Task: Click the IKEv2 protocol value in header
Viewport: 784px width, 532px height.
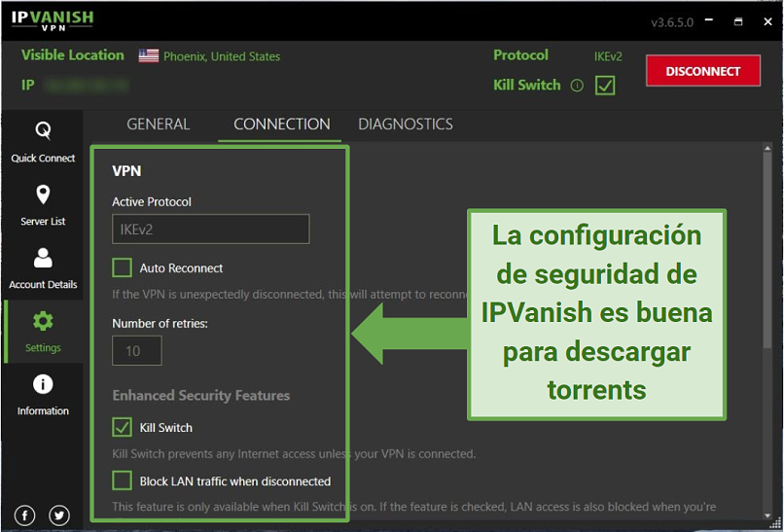Action: pyautogui.click(x=608, y=56)
